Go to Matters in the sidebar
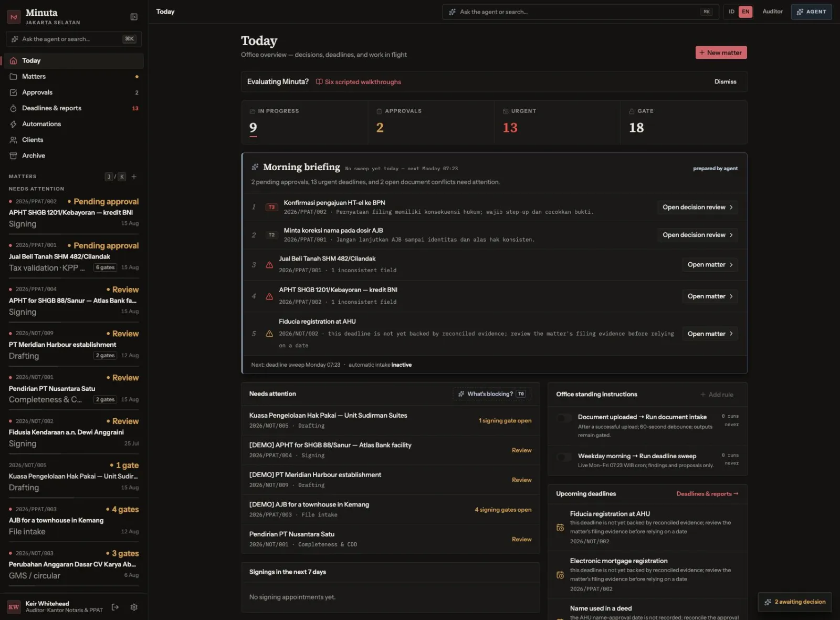Viewport: 840px width, 620px height. [x=73, y=77]
